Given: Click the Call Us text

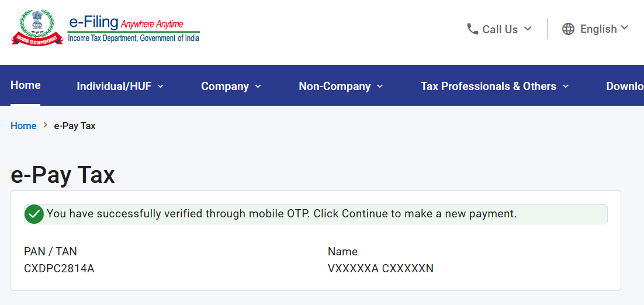Looking at the screenshot, I should click(500, 30).
